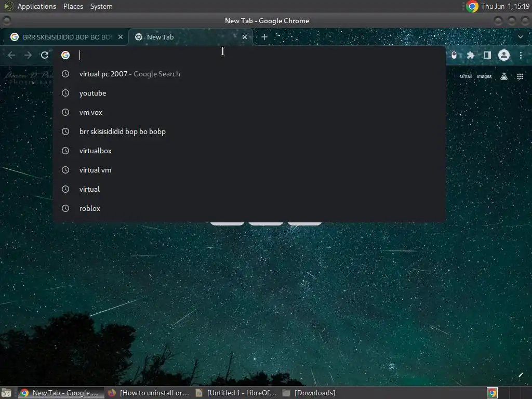The width and height of the screenshot is (532, 399).
Task: Expand the tab search chevron
Action: pyautogui.click(x=521, y=37)
